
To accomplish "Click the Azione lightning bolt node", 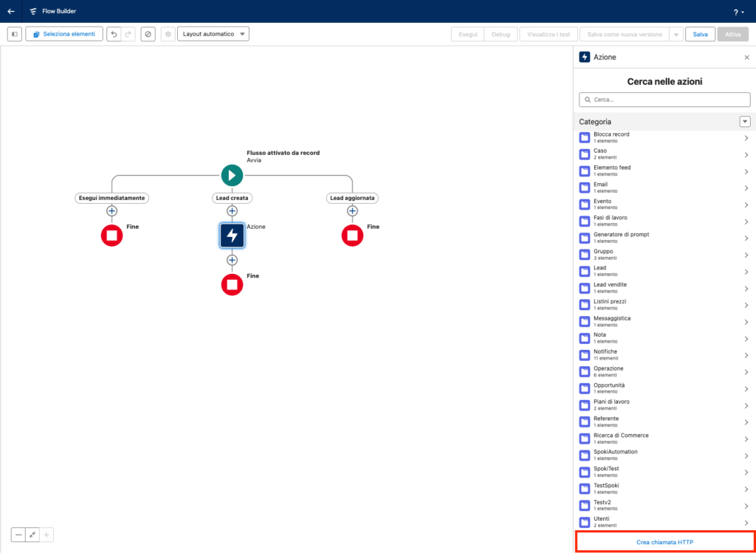I will pyautogui.click(x=232, y=236).
